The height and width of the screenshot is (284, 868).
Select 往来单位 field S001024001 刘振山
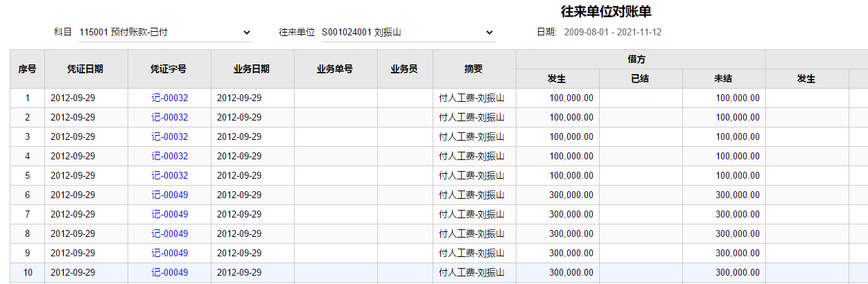coord(406,33)
